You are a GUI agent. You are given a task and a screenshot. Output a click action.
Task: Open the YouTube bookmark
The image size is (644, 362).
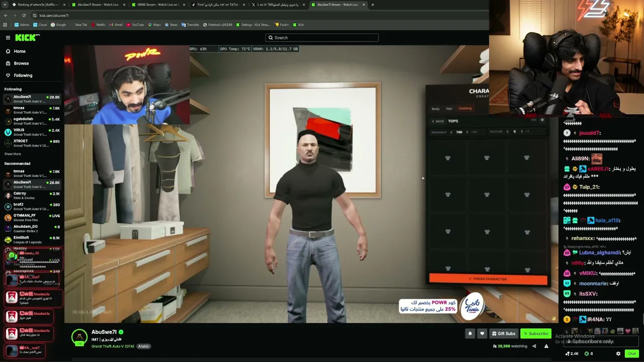135,25
